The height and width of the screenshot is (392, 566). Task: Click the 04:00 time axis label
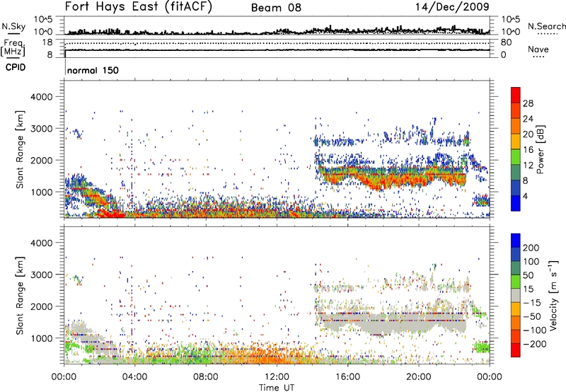click(x=134, y=377)
